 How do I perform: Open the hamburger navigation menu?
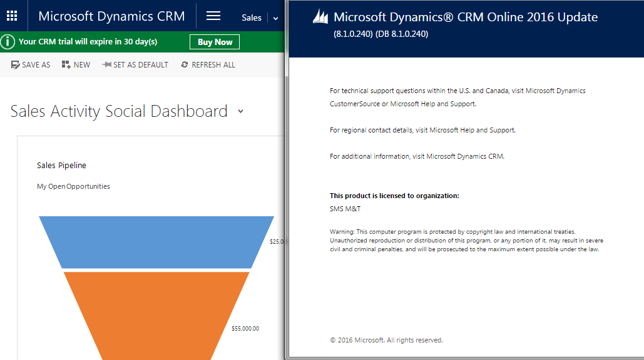tap(213, 16)
